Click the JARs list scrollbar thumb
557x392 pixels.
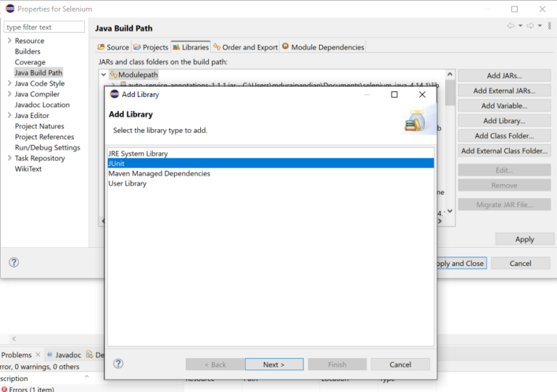click(x=450, y=92)
